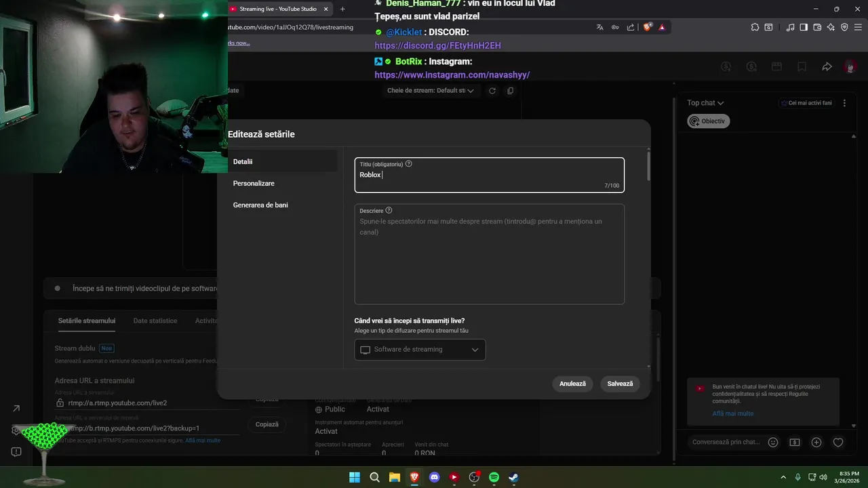Viewport: 868px width, 488px height.
Task: Open the feedback icon in Studio sidebar
Action: point(16,452)
